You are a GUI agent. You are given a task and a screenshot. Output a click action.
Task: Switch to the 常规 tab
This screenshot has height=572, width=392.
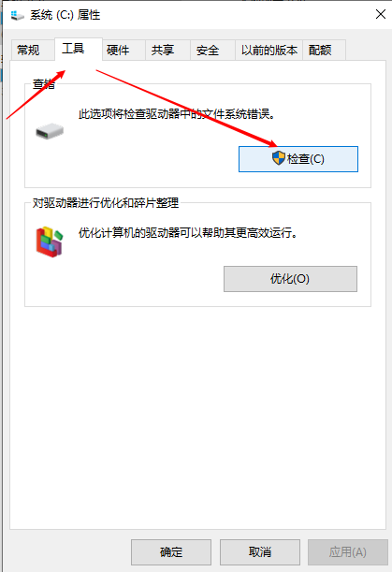(28, 50)
